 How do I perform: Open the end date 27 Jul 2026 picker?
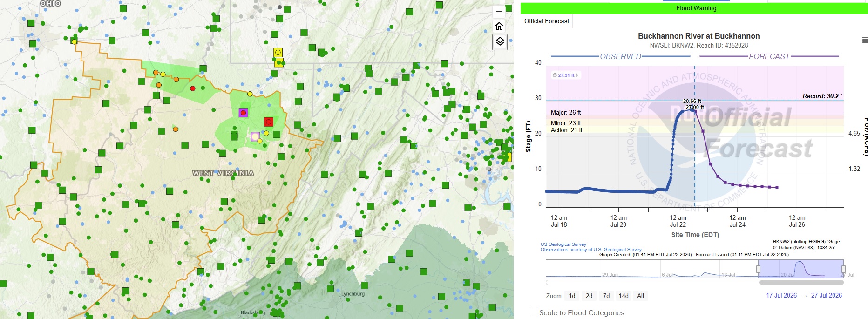pos(827,295)
